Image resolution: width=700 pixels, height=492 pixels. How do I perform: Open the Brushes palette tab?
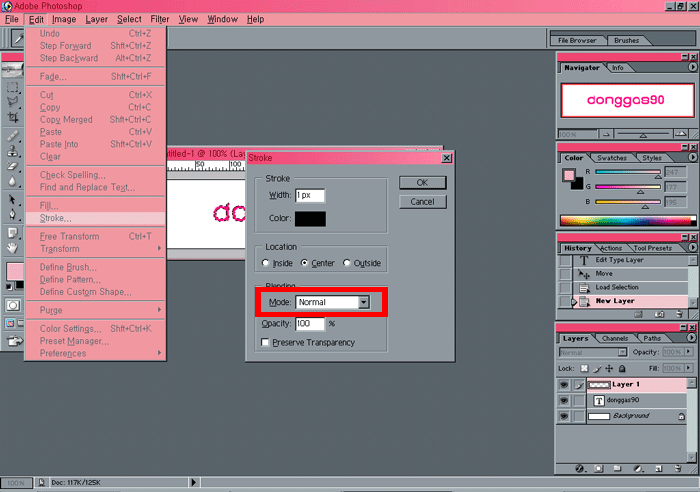626,40
